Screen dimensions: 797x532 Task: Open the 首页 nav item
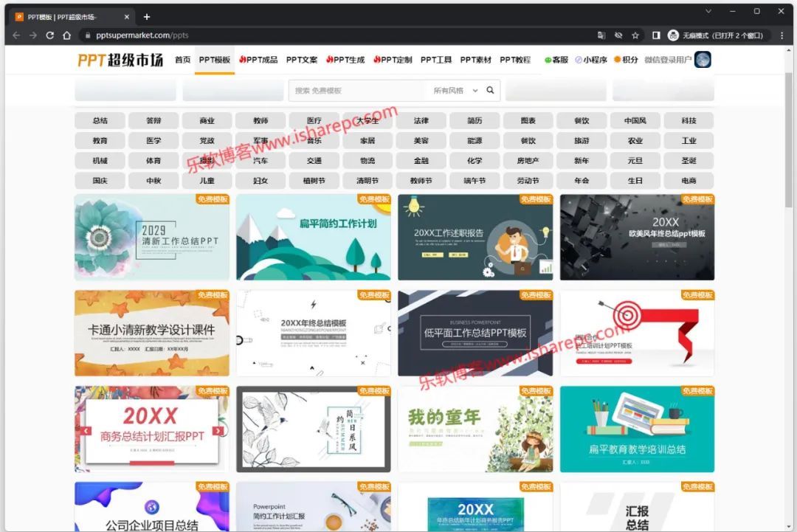[182, 60]
